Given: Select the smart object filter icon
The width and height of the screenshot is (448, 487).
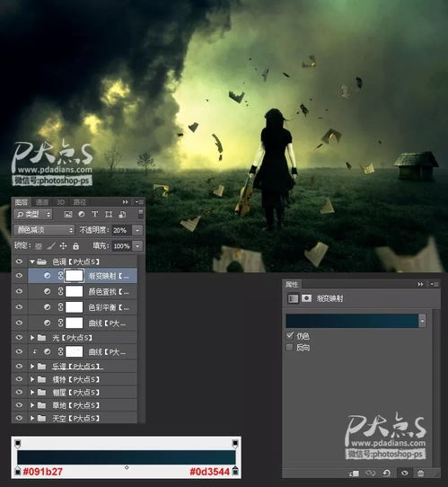Looking at the screenshot, I should tap(122, 214).
